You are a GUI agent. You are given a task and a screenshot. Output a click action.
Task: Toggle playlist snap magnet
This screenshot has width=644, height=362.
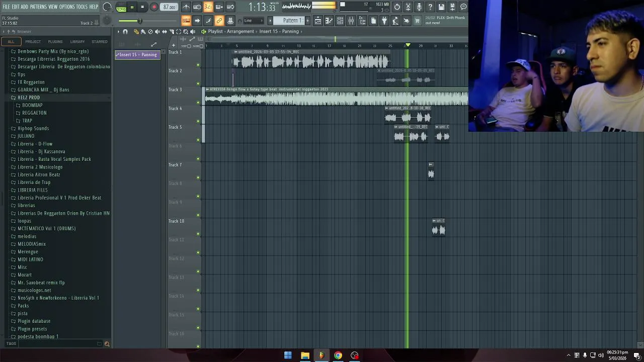coord(125,31)
